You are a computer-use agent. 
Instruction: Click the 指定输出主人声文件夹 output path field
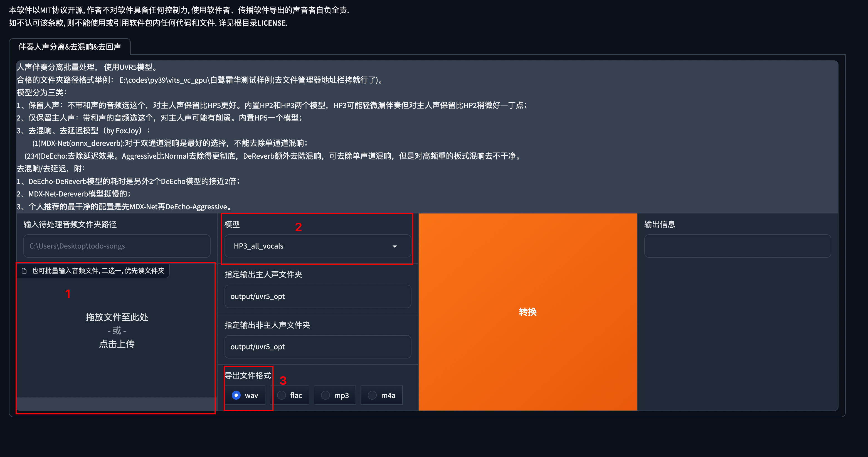[x=317, y=296]
